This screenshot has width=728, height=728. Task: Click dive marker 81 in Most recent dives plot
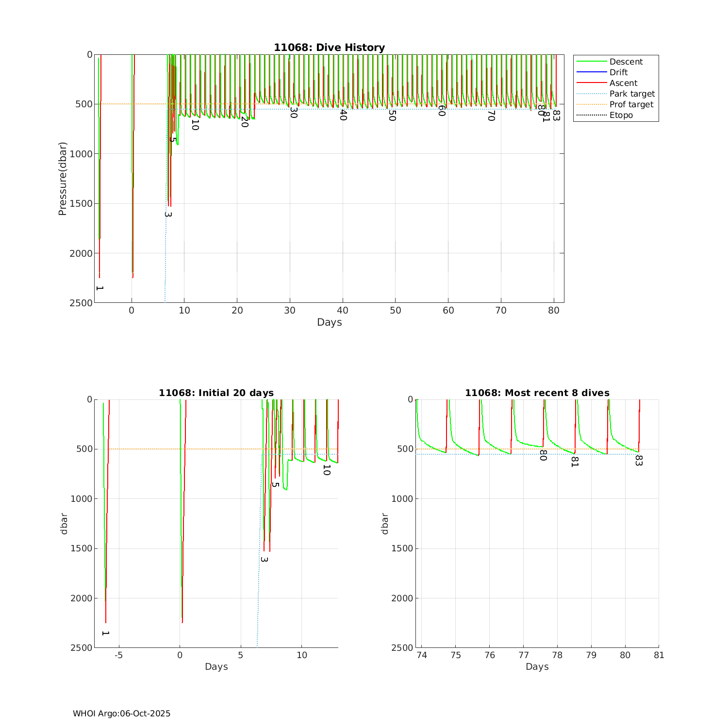coord(575,462)
